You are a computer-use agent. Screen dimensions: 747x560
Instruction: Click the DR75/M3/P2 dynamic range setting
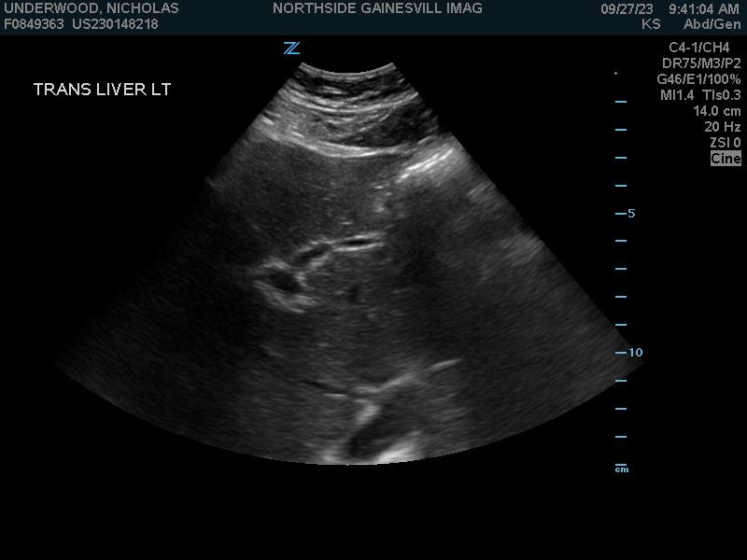(701, 63)
